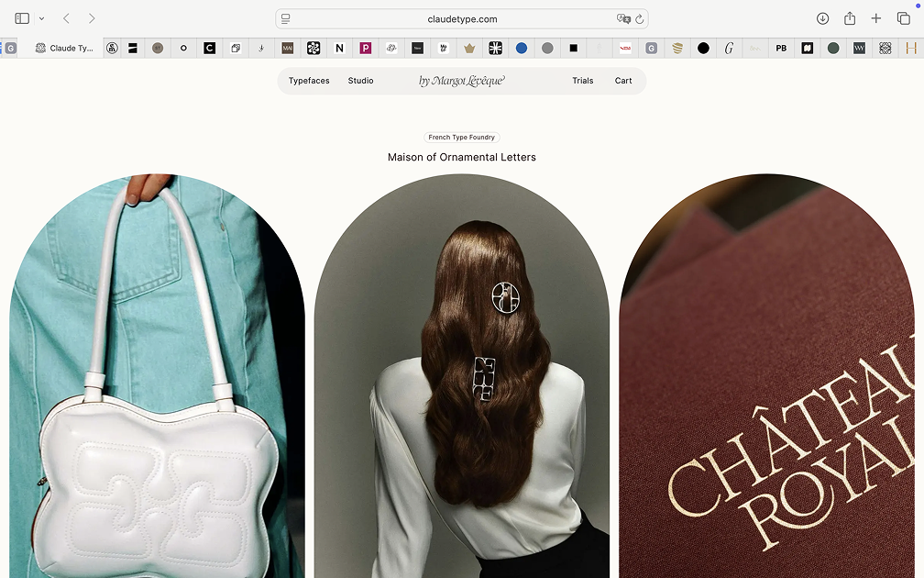
Task: Open the dark green circle favicon tab
Action: [833, 49]
